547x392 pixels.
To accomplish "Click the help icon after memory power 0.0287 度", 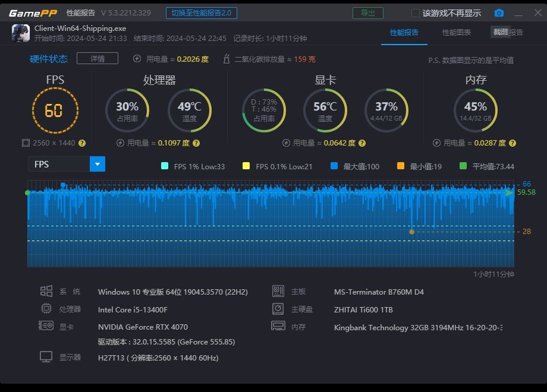I will [513, 143].
